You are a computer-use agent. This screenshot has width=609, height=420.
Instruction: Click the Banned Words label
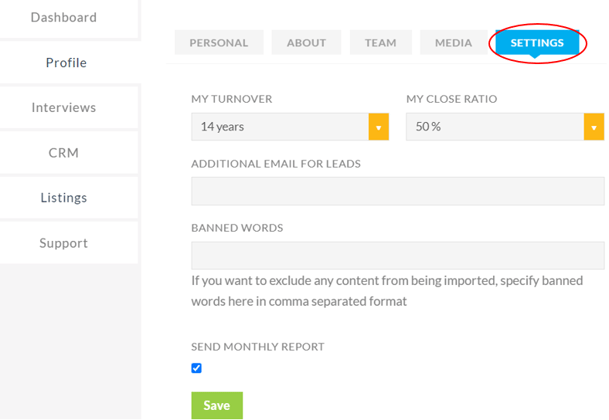click(x=237, y=228)
